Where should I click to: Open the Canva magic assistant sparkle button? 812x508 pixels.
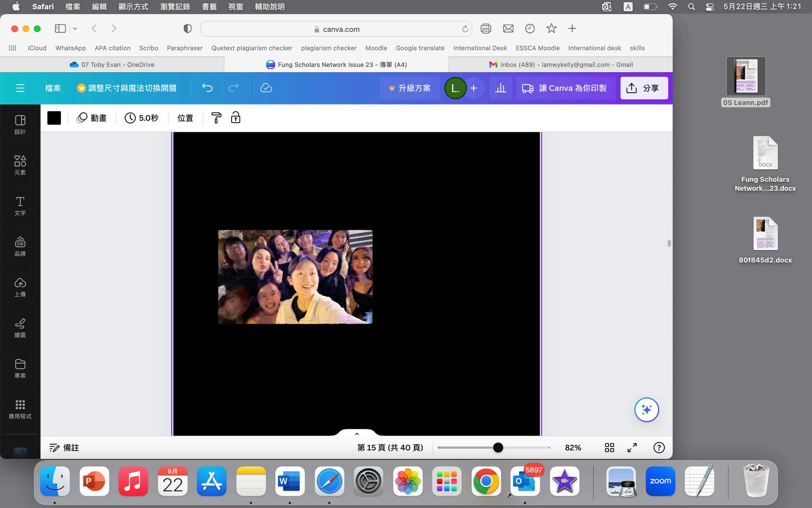[646, 410]
